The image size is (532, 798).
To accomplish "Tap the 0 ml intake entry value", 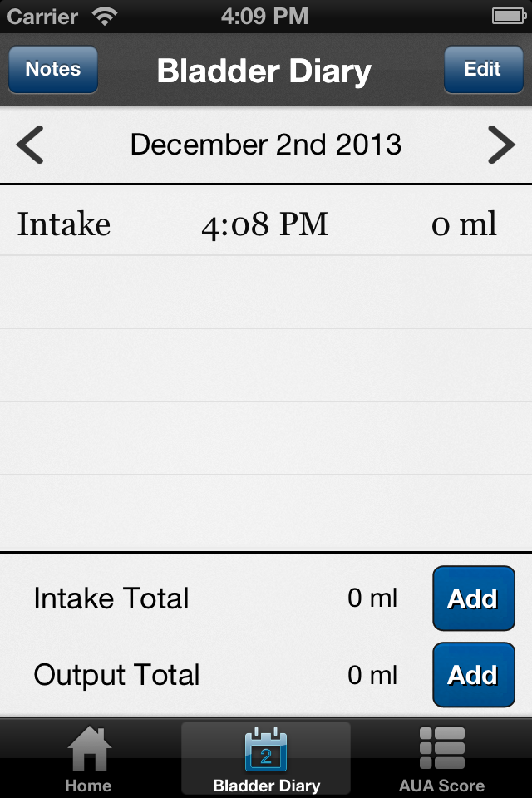I will [x=463, y=224].
